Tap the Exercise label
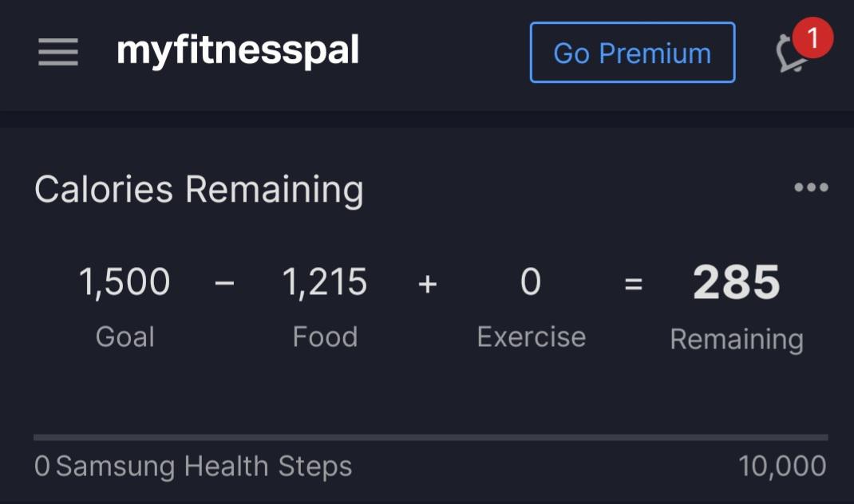This screenshot has width=854, height=504. tap(532, 337)
